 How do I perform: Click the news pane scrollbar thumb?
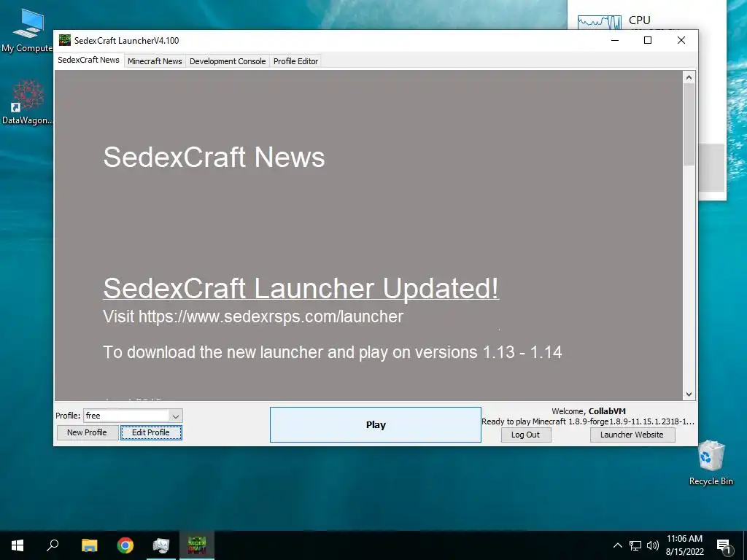[x=689, y=125]
